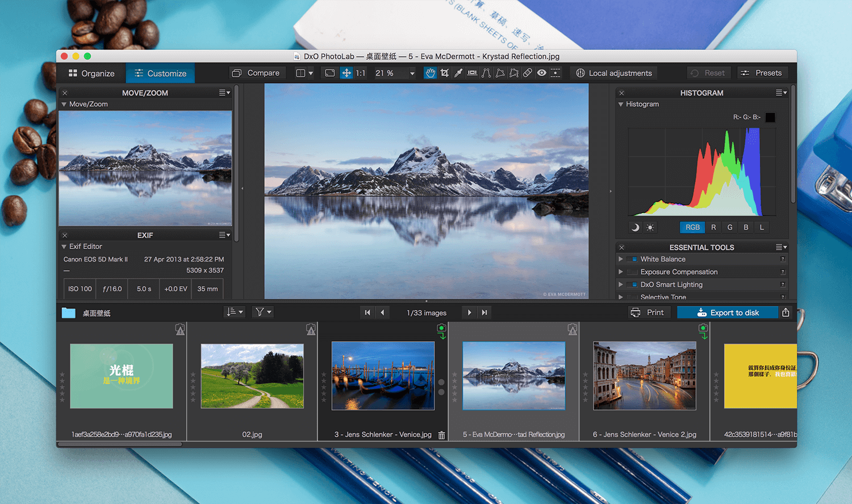Select the 6 - Jens Schlenker - Venice 2.jpg thumbnail
This screenshot has width=852, height=504.
(645, 376)
